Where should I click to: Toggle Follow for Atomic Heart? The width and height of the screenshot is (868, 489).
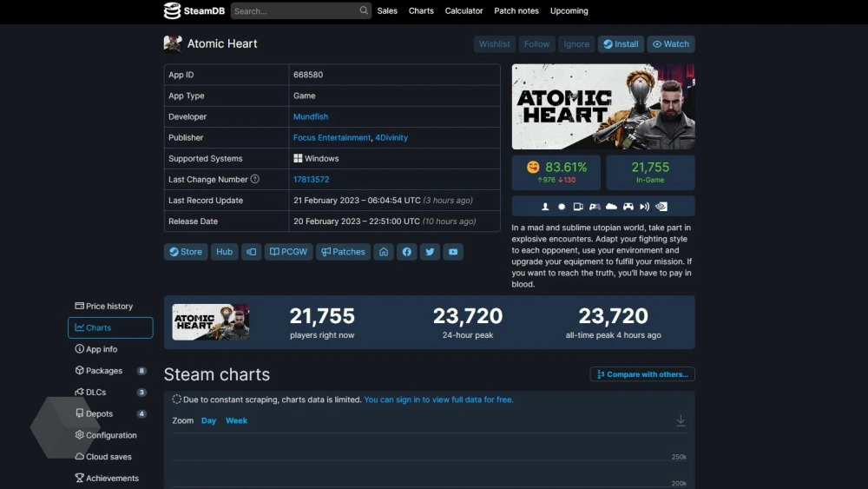pyautogui.click(x=536, y=44)
